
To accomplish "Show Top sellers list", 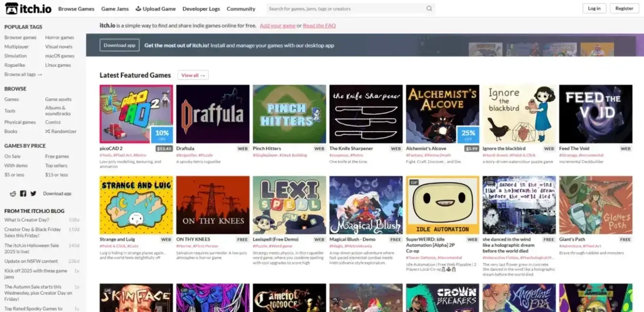I will click(x=56, y=166).
